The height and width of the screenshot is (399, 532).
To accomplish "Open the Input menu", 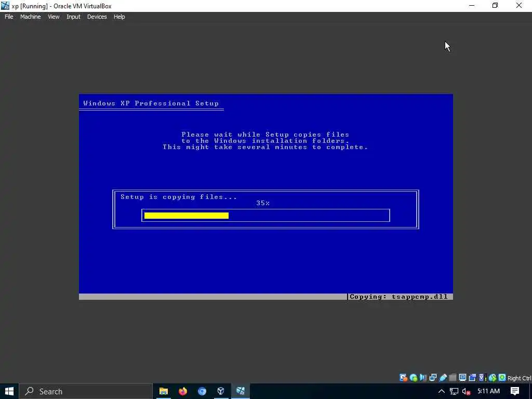I will [73, 17].
